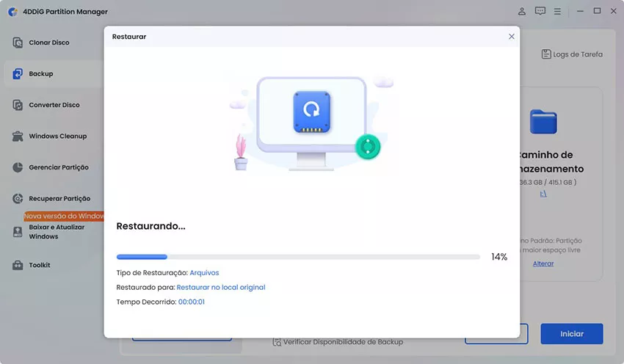624x364 pixels.
Task: Click the Converter Disco sidebar icon
Action: point(18,105)
